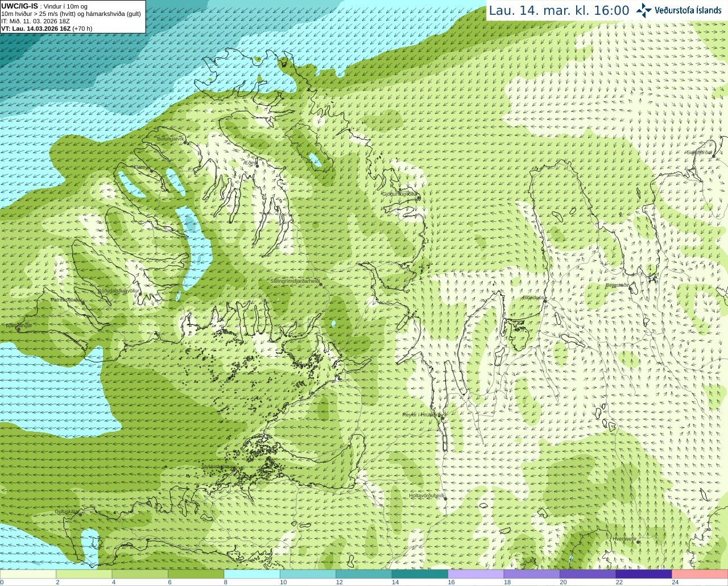
Task: Pick the turquoise 10–12 legend swatch
Action: (x=308, y=574)
